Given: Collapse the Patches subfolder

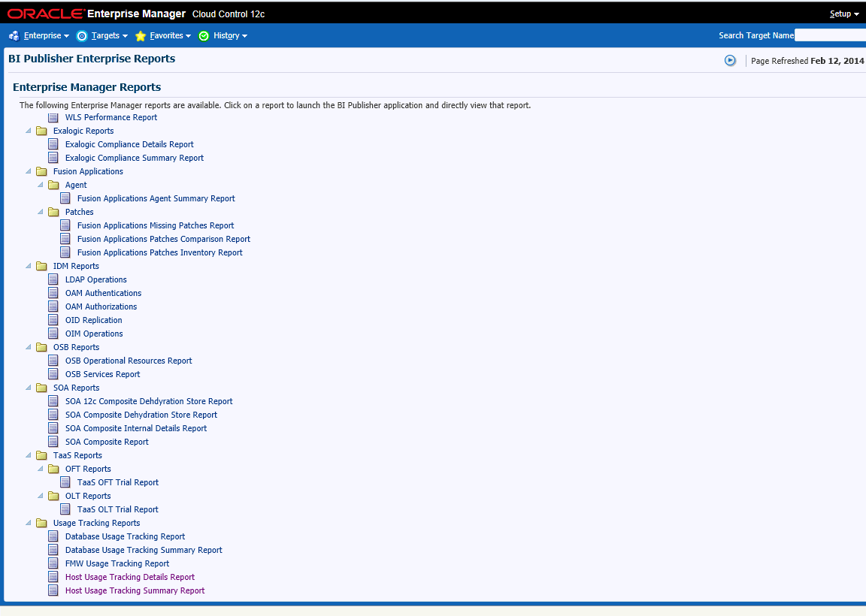Looking at the screenshot, I should 41,212.
